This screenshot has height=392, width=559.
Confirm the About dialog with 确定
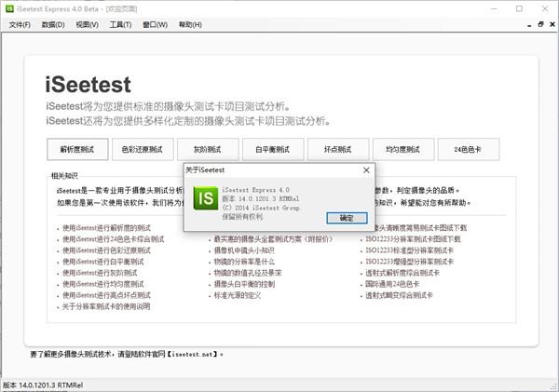[x=347, y=218]
